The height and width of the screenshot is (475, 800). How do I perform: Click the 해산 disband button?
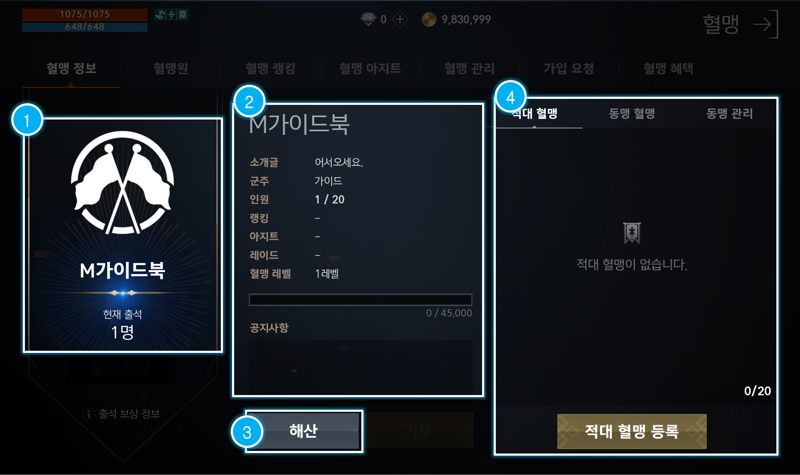click(x=304, y=431)
